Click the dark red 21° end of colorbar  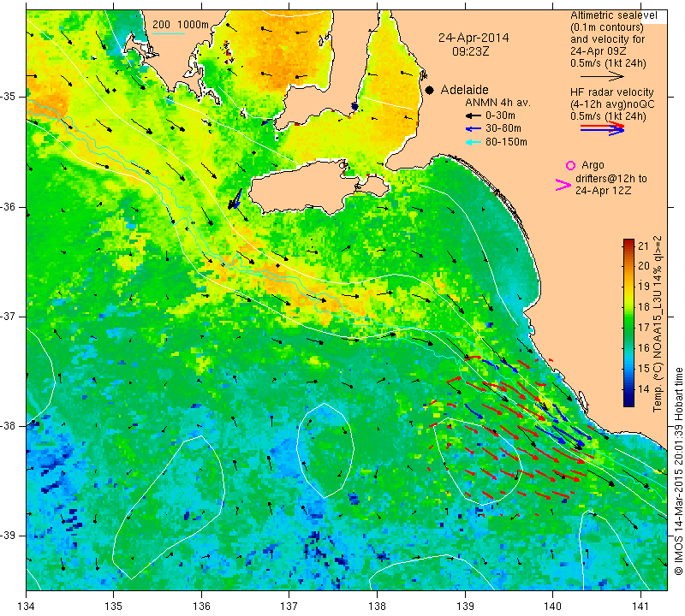[x=628, y=243]
